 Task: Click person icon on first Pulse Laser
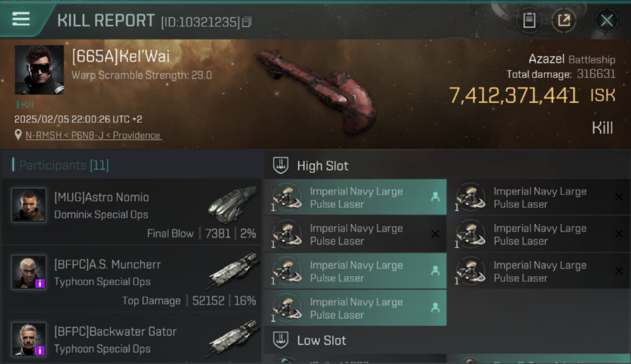pyautogui.click(x=435, y=197)
